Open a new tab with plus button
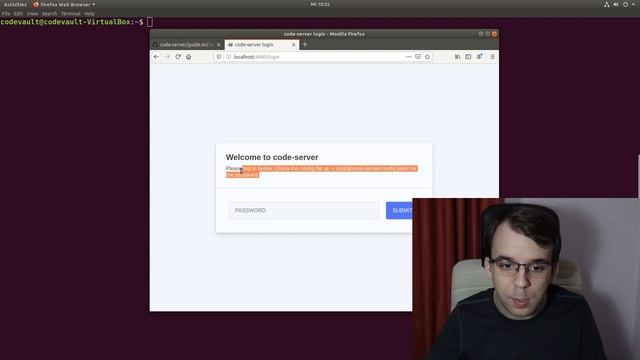This screenshot has width=640, height=360. pyautogui.click(x=305, y=44)
